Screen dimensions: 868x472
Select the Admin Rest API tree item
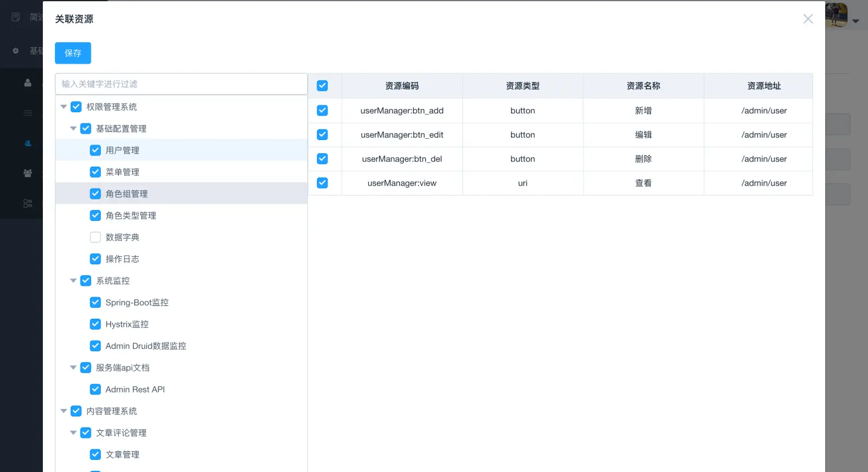(x=181, y=389)
